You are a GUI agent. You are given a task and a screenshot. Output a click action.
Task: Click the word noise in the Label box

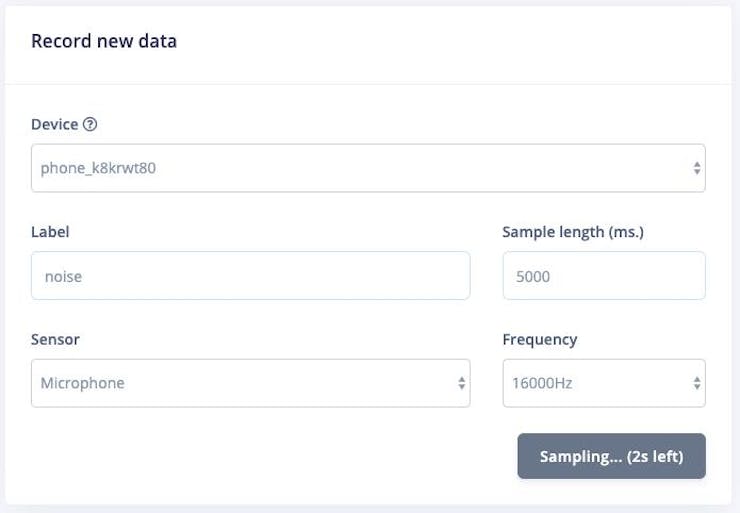point(63,277)
